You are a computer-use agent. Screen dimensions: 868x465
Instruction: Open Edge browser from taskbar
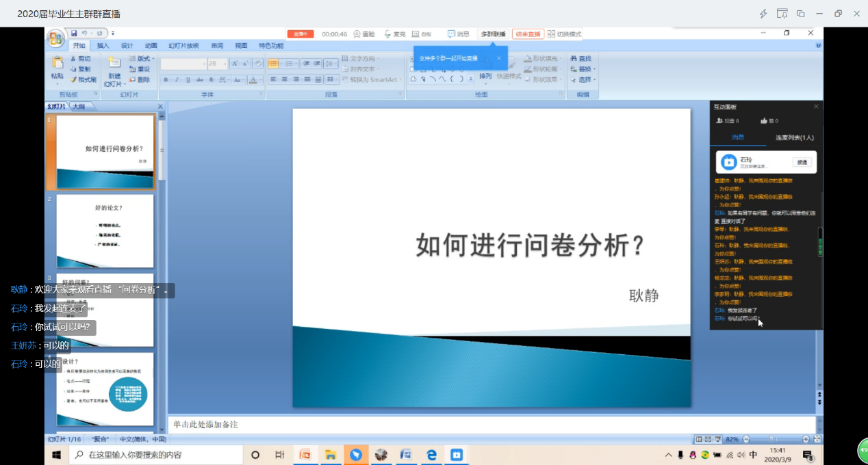[x=431, y=455]
